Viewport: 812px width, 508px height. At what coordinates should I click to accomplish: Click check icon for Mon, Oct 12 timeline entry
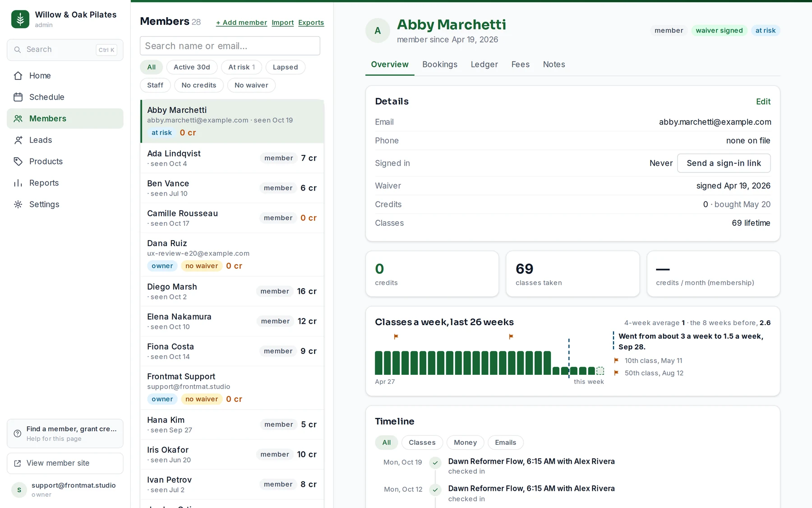(x=435, y=489)
